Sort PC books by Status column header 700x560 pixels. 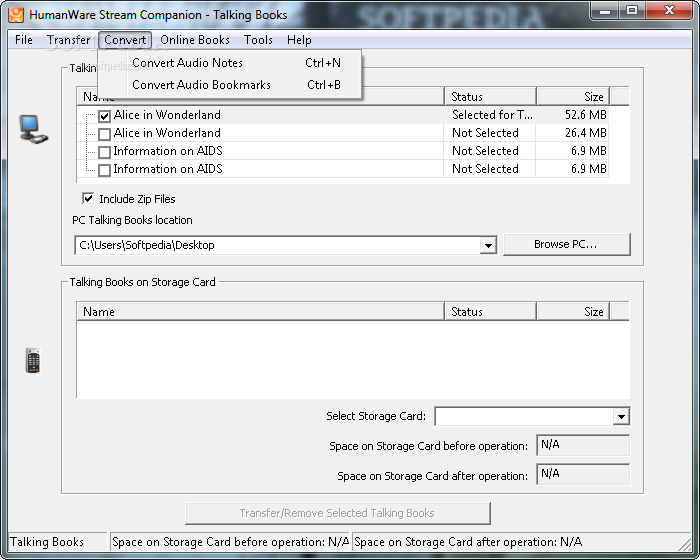[490, 96]
